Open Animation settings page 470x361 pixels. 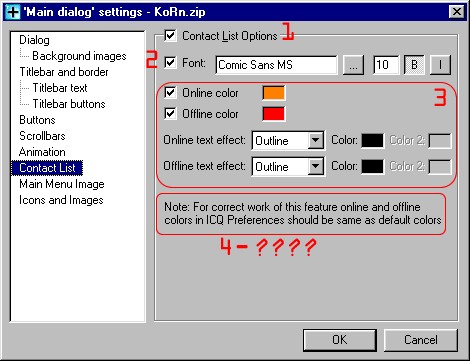pos(42,152)
